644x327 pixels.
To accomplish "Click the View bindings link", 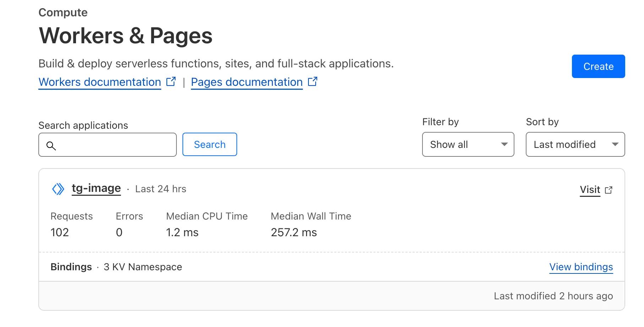I will 581,267.
